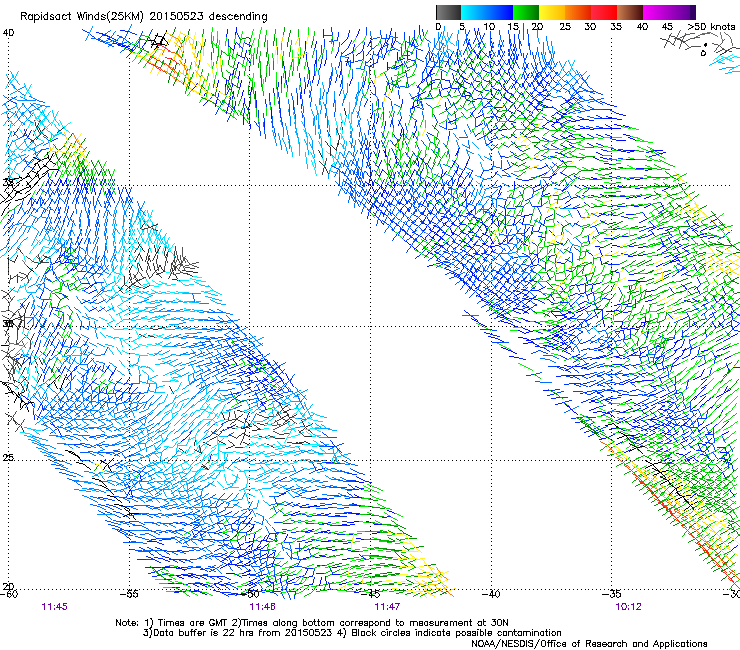Click the -40 longitude axis label

491,594
